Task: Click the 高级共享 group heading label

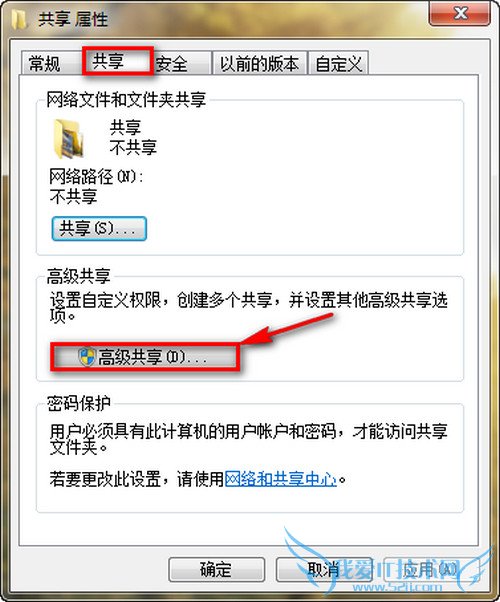Action: click(x=79, y=276)
